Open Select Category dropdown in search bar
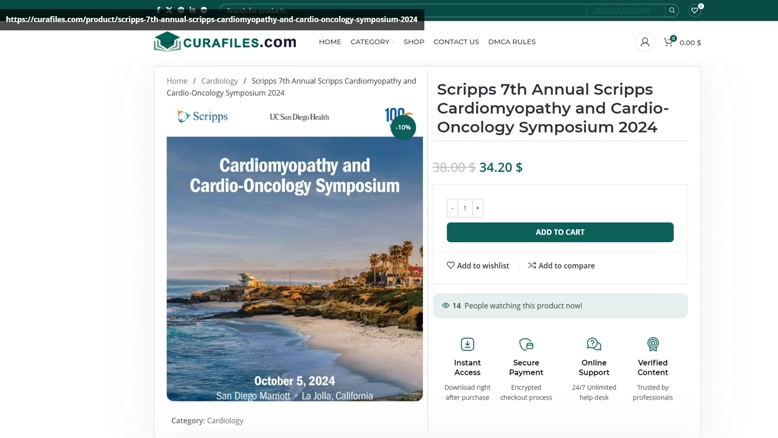Viewport: 778px width, 438px height. click(x=625, y=10)
